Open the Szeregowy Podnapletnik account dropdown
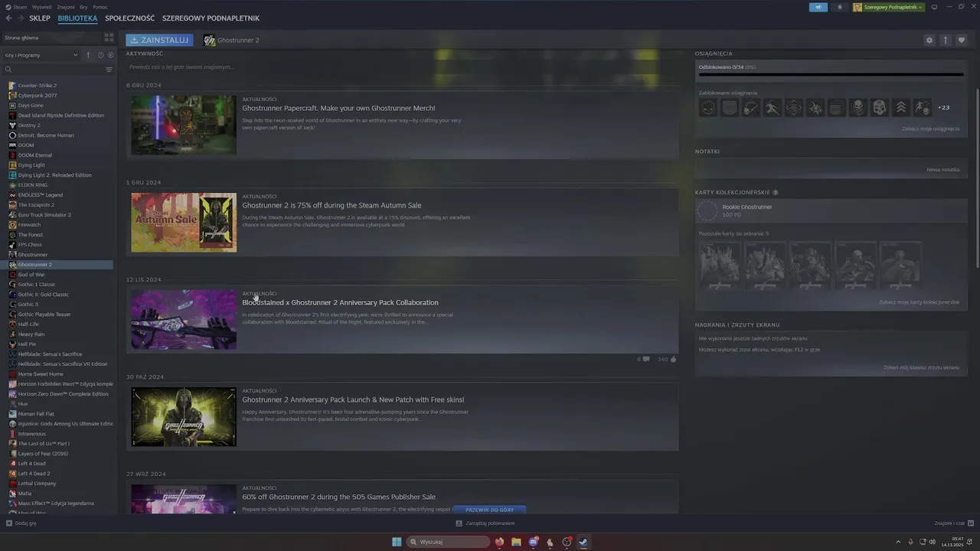 pyautogui.click(x=889, y=7)
